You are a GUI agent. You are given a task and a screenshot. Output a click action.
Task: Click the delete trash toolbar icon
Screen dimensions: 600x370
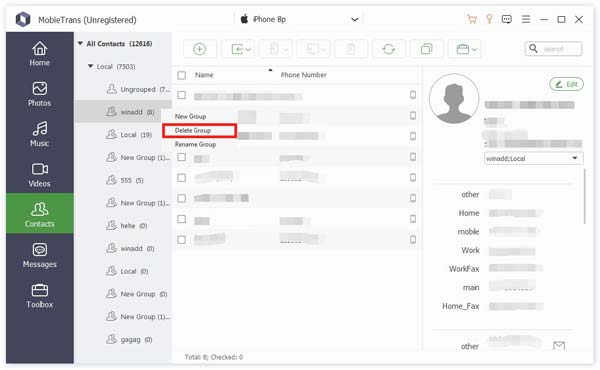[x=351, y=49]
